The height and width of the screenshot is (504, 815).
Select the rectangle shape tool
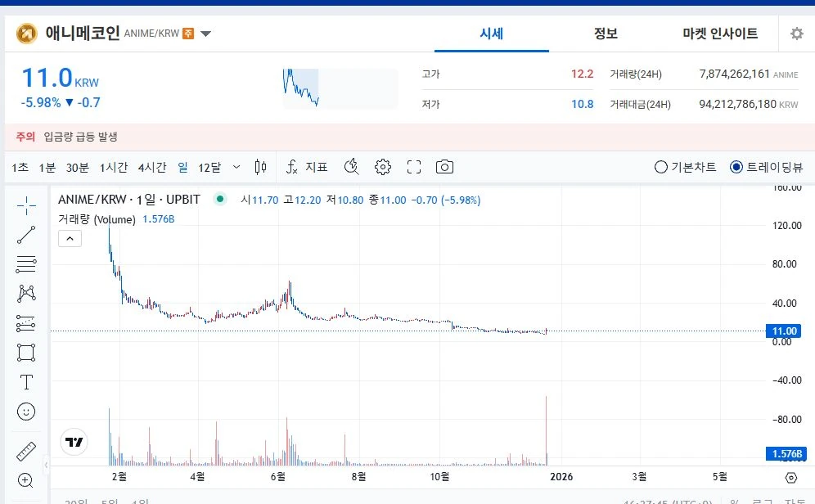pos(26,353)
